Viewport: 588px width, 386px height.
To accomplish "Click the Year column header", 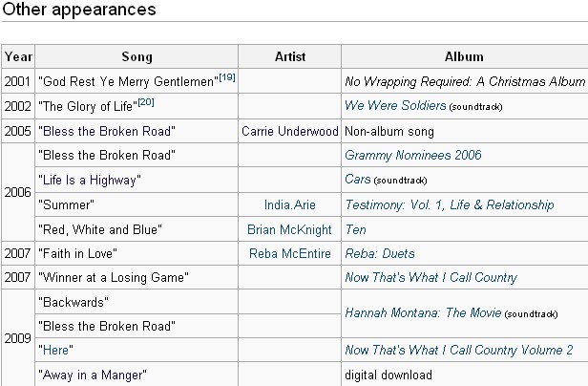I will pos(18,56).
